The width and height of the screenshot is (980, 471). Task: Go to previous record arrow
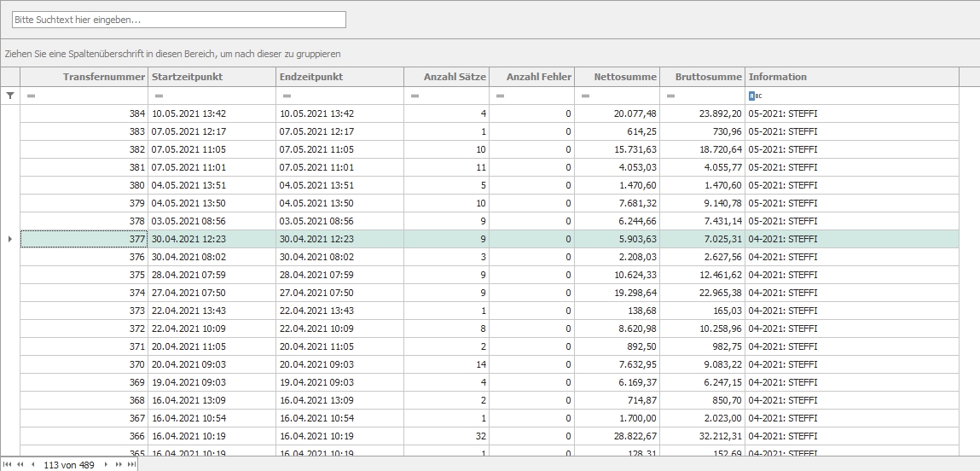click(32, 464)
